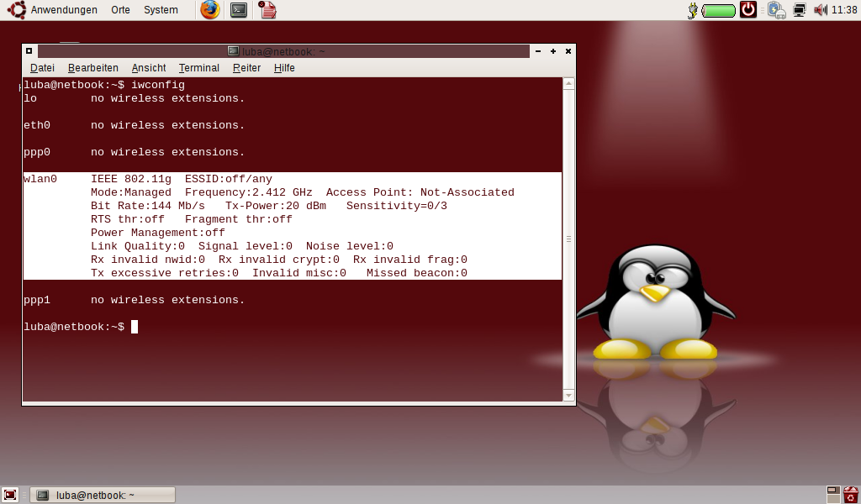
Task: Click the text ESSID:off/any
Action: [229, 179]
